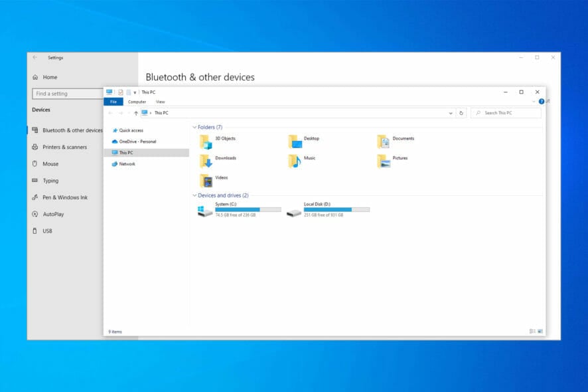Screen dimensions: 588x392
Task: Click the This PC computer icon in title bar
Action: (x=109, y=92)
